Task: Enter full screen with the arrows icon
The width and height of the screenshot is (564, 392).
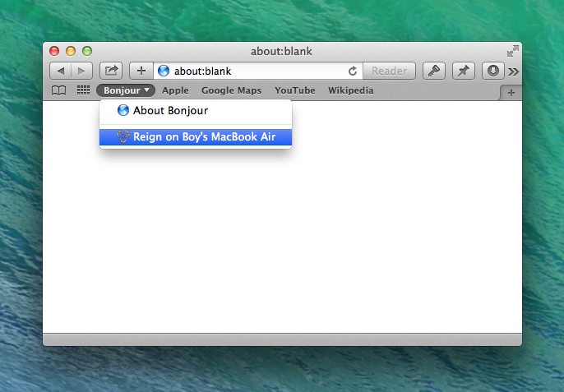Action: [x=512, y=51]
